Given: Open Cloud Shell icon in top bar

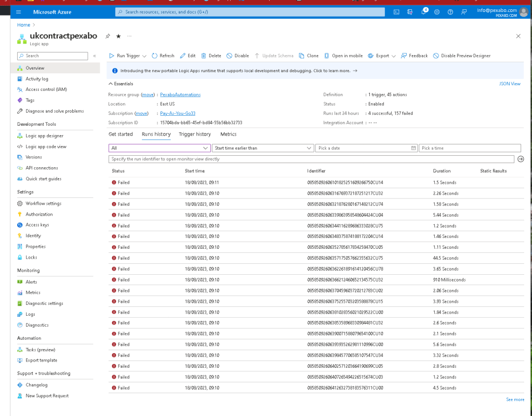Looking at the screenshot, I should 396,12.
